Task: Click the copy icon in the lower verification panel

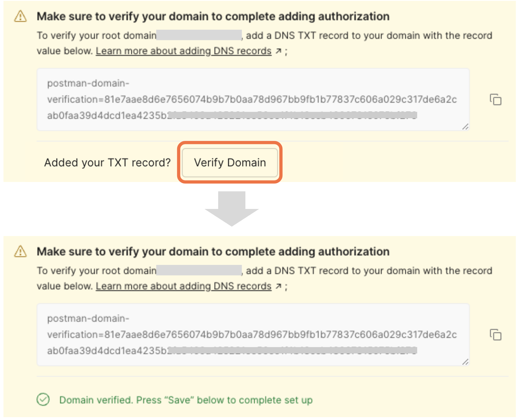Action: pos(495,335)
